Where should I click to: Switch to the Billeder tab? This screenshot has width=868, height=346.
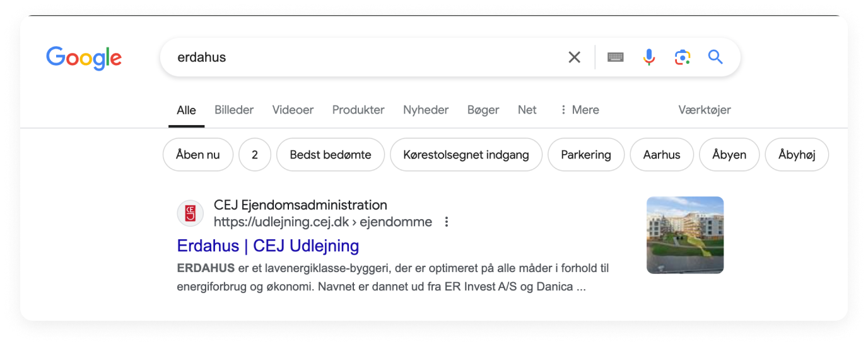[234, 110]
